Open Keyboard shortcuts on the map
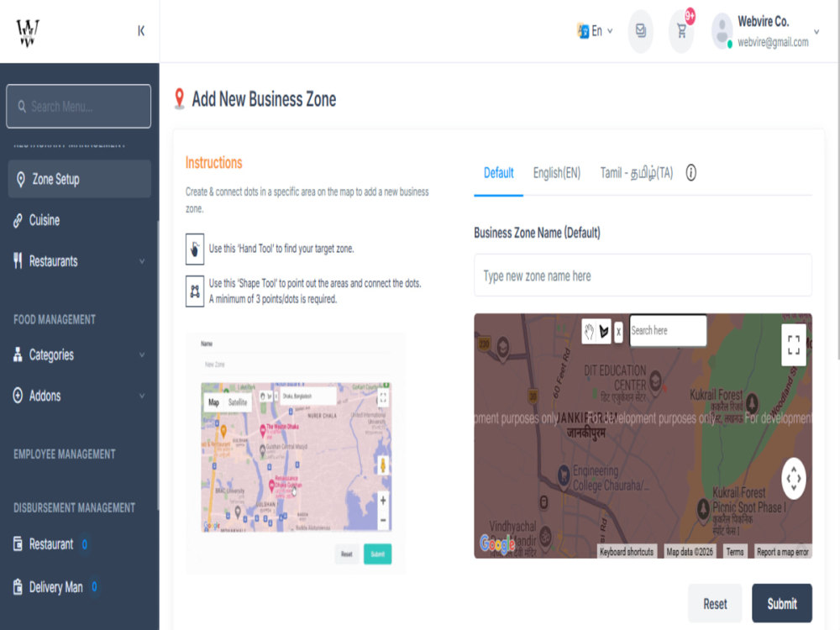The height and width of the screenshot is (630, 840). pyautogui.click(x=627, y=552)
